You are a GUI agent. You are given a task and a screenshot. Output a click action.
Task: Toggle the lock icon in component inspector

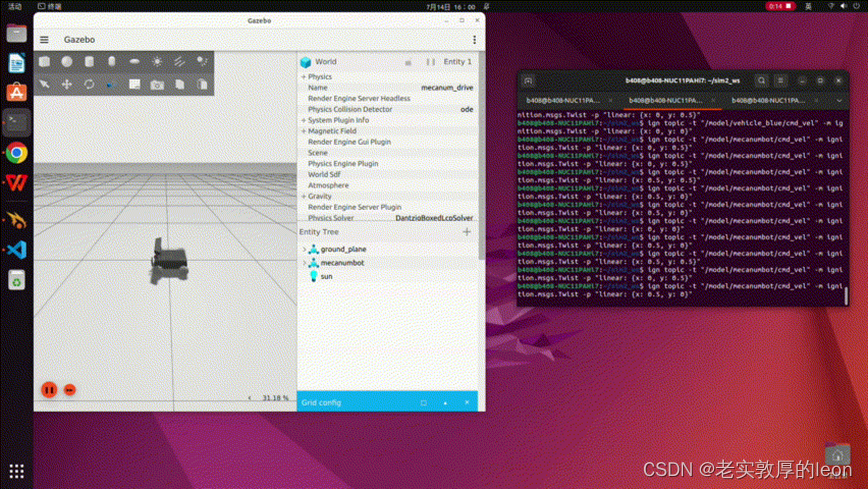coord(408,63)
